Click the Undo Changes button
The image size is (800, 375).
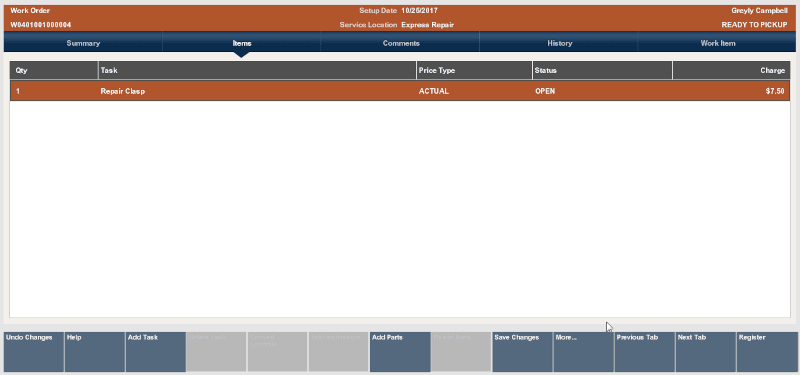pyautogui.click(x=34, y=352)
